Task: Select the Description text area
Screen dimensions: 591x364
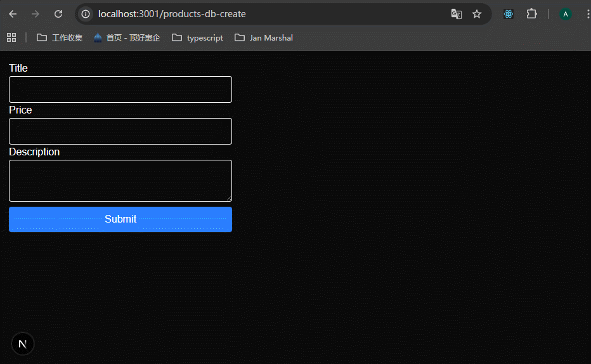Action: 120,181
